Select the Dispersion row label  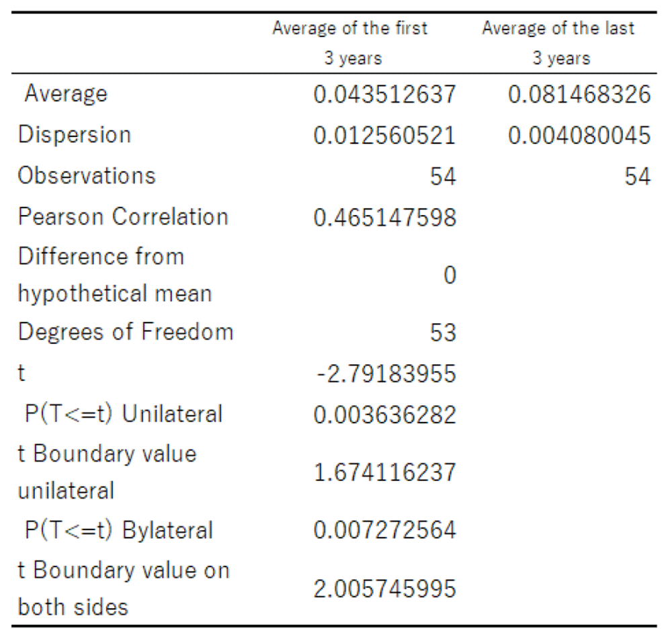pos(75,135)
